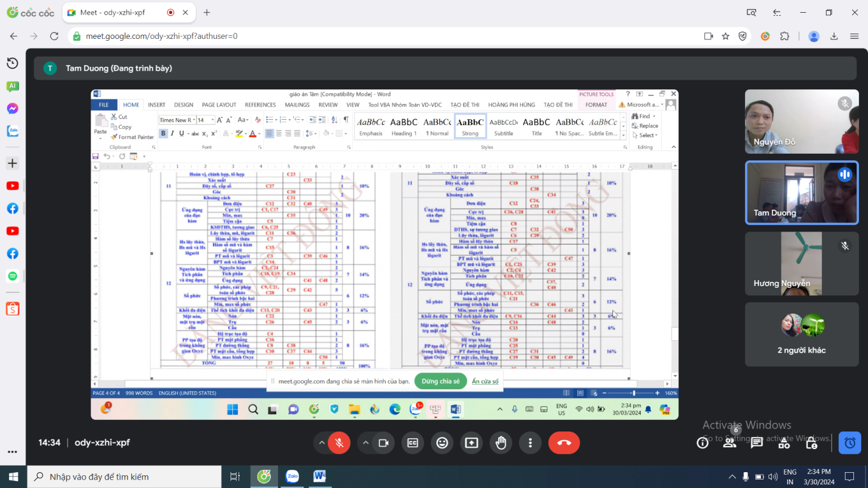This screenshot has height=488, width=868.
Task: Open Spotify in the browser sidebar
Action: pyautogui.click(x=12, y=276)
